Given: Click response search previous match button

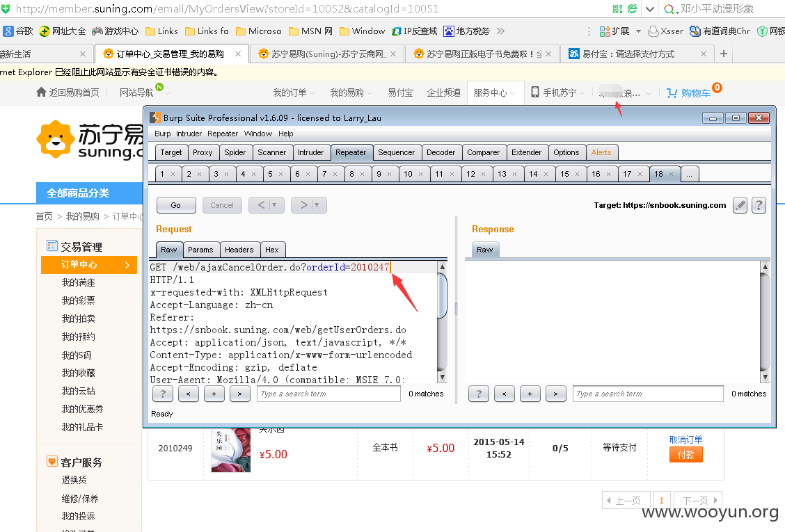Looking at the screenshot, I should click(x=504, y=394).
